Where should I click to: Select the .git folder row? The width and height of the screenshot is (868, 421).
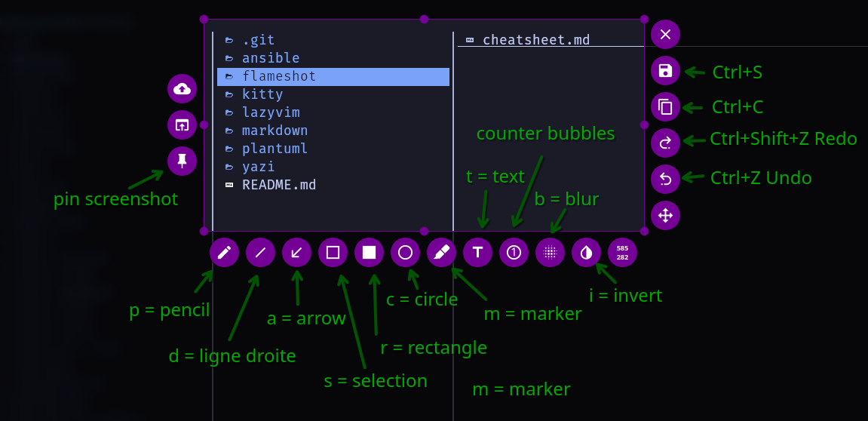point(333,40)
